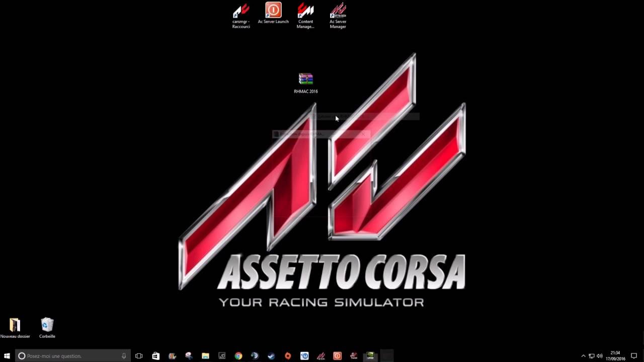
Task: Open the Content Manager desktop shortcut
Action: click(305, 16)
